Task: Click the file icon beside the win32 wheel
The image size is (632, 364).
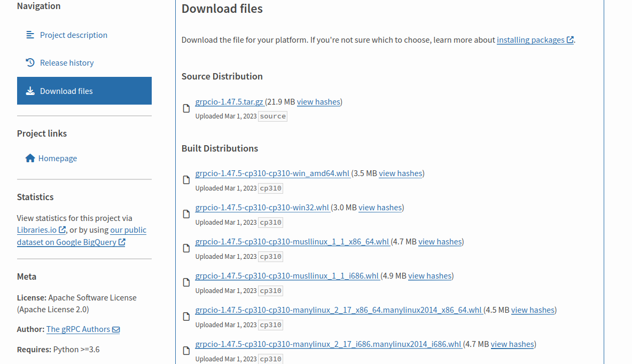Action: [186, 214]
